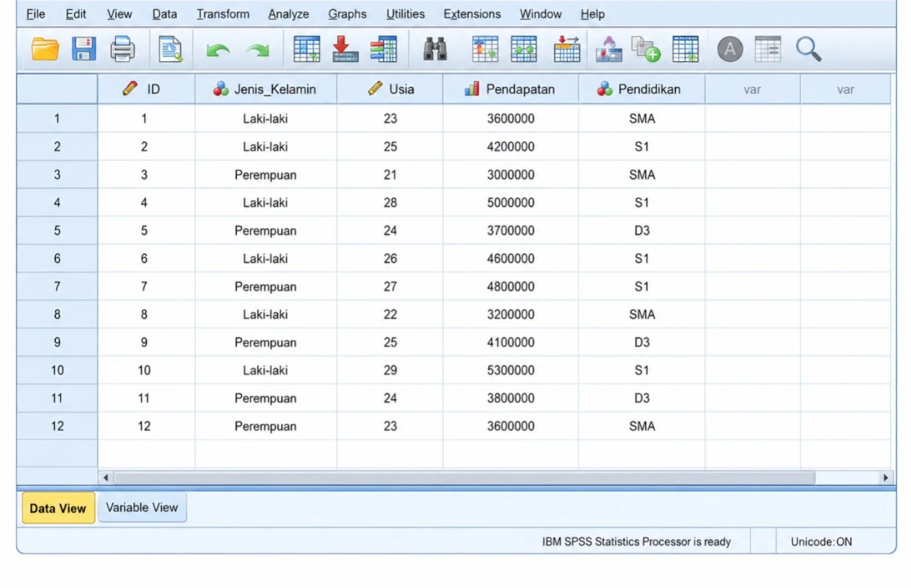
Task: Click Usia cell 21
Action: pos(390,174)
